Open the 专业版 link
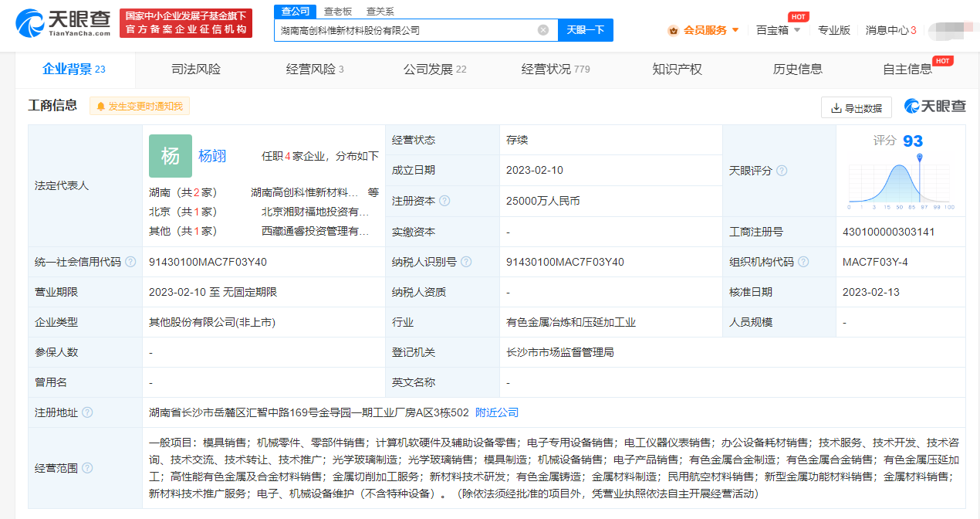 click(x=834, y=30)
